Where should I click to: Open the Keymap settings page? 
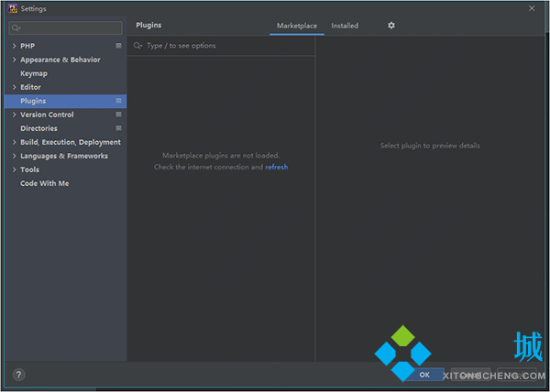(x=34, y=73)
